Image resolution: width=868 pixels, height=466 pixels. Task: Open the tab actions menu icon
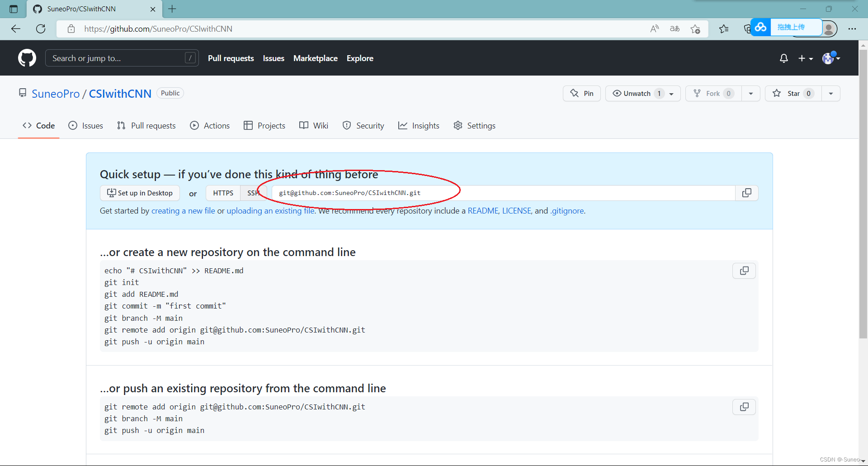[x=14, y=9]
